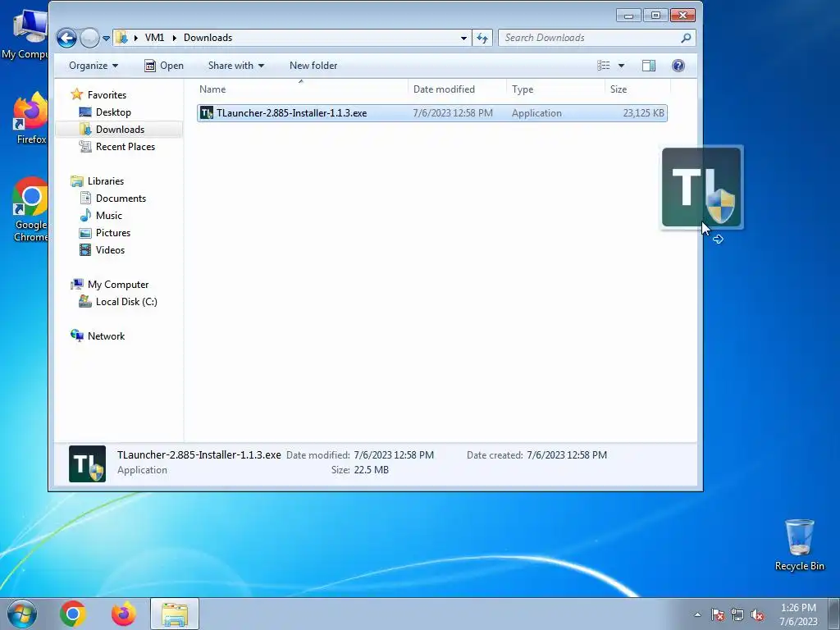
Task: Click Windows Explorer taskbar button
Action: (175, 614)
